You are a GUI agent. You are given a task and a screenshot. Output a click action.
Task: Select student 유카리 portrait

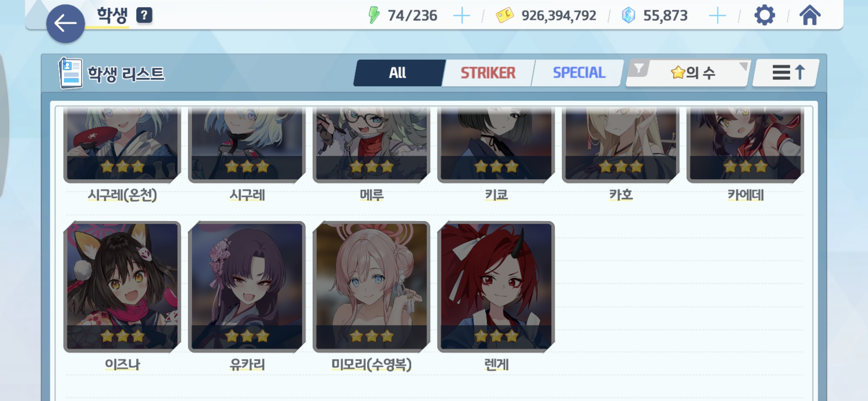[x=247, y=287]
